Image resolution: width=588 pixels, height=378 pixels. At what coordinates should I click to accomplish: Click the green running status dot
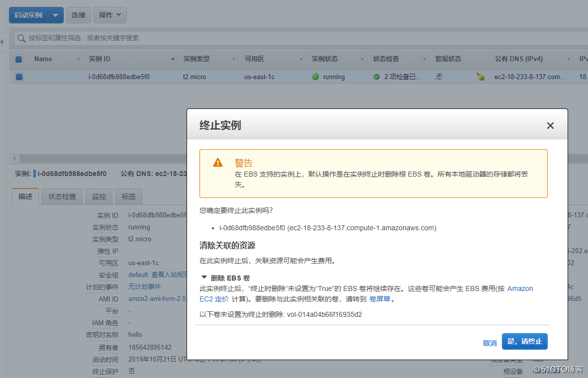point(315,77)
